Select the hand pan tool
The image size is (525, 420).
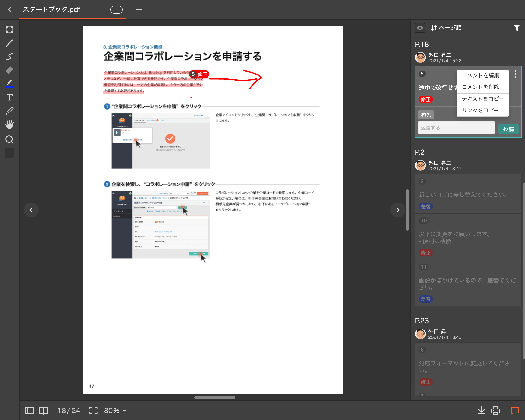9,124
